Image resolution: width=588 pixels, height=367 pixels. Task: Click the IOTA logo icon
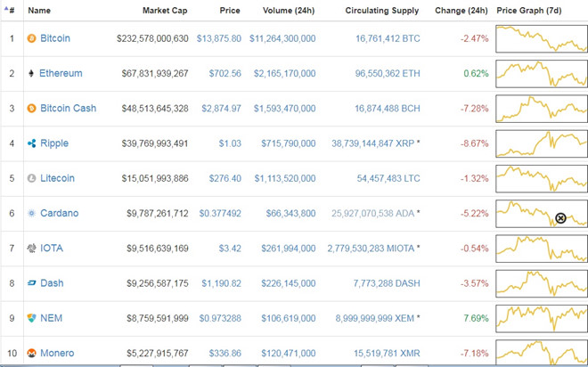coord(32,249)
